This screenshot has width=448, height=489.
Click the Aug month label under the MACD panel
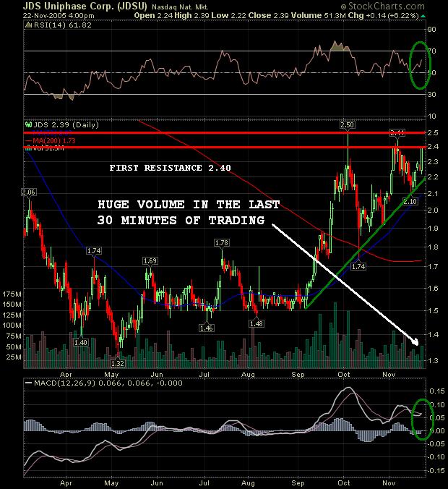[x=248, y=483]
